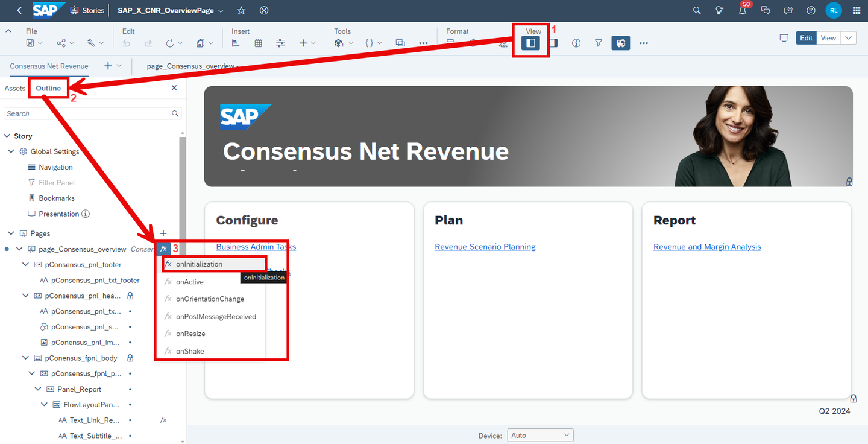868x444 pixels.
Task: Open the scripting curly braces tool dropdown
Action: click(x=374, y=43)
